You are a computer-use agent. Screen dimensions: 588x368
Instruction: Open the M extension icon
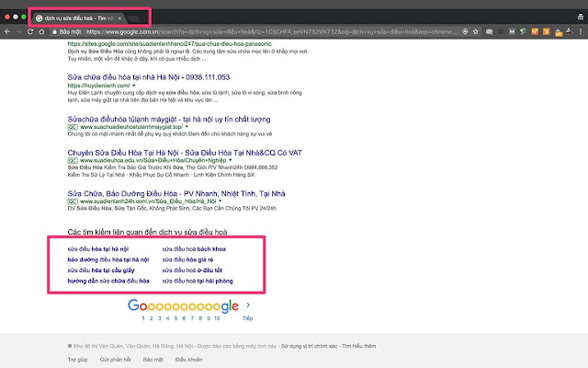coord(512,32)
